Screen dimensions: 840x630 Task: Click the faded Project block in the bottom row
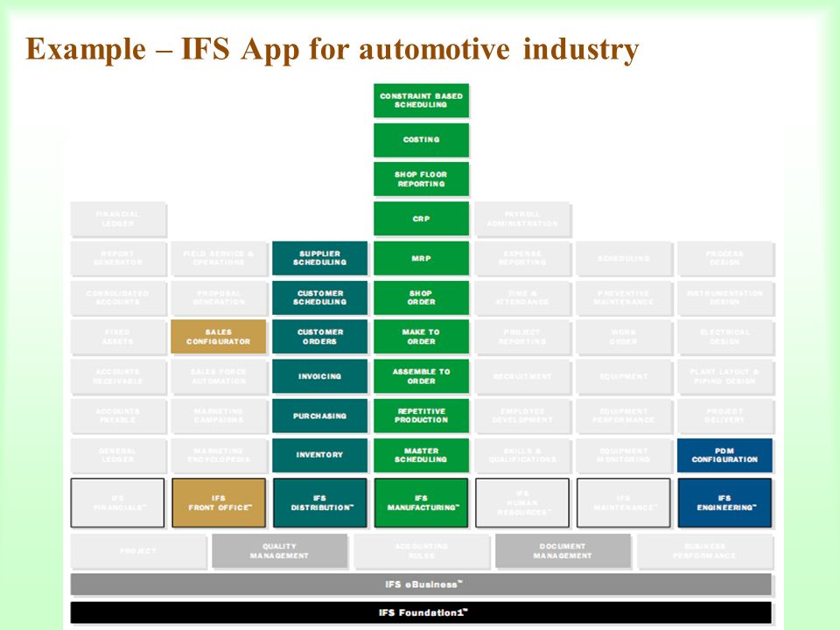point(138,550)
